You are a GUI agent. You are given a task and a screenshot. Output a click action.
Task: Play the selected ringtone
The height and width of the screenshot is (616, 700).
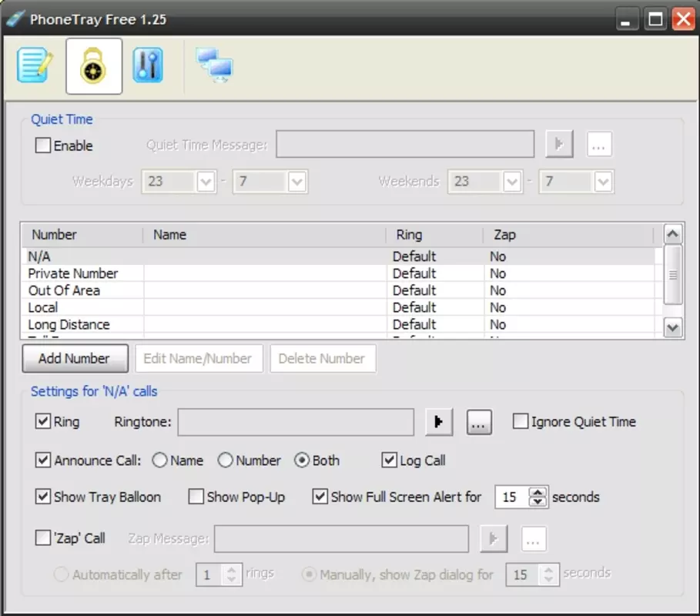pos(439,422)
